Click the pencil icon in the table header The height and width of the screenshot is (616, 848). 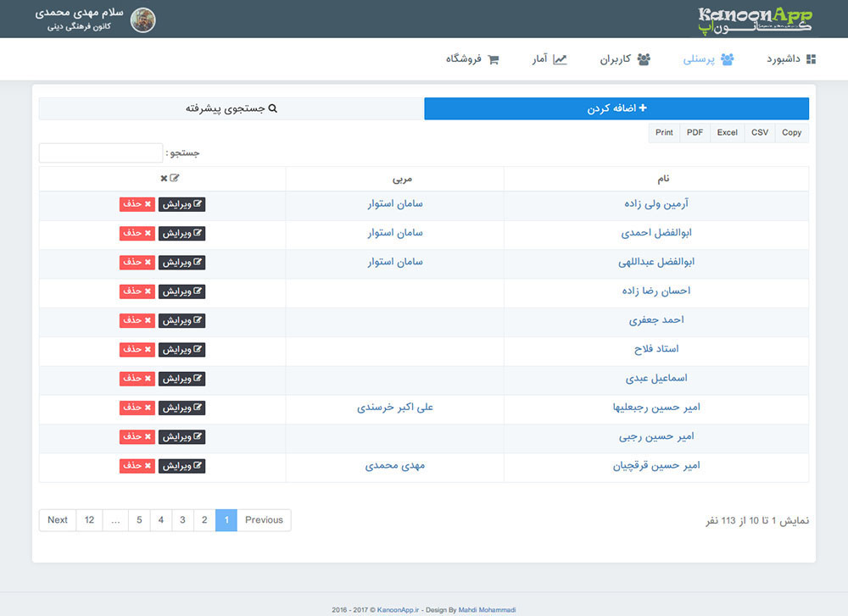point(174,178)
